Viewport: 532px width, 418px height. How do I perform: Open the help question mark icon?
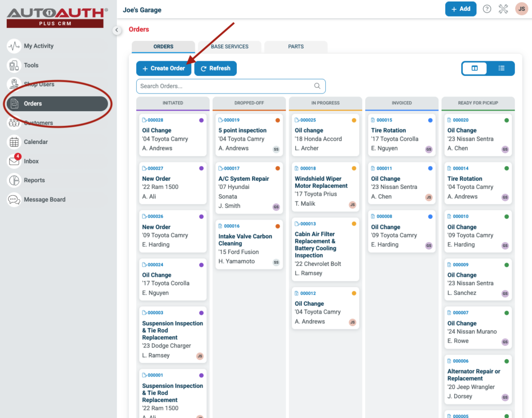[x=486, y=9]
